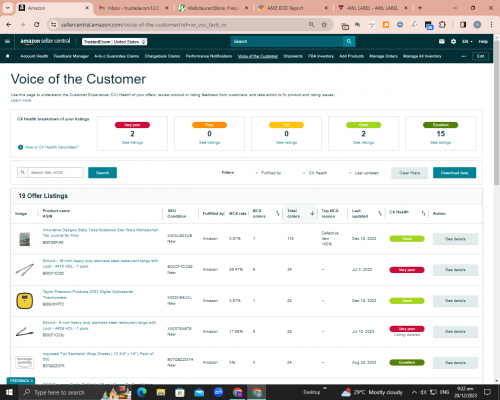Open the Seller Central hamburger menu
Image resolution: width=500 pixels, height=400 pixels.
[7, 41]
